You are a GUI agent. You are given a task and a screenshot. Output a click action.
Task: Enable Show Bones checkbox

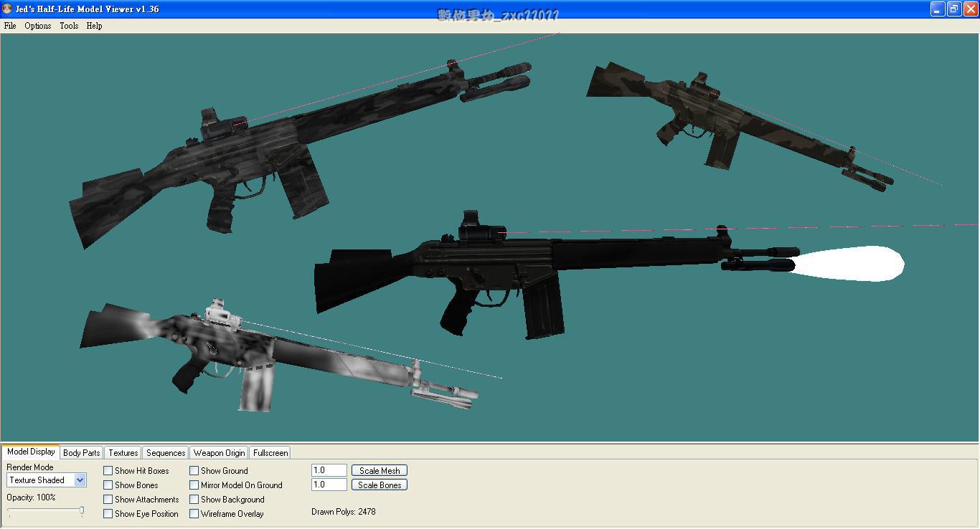(x=108, y=485)
